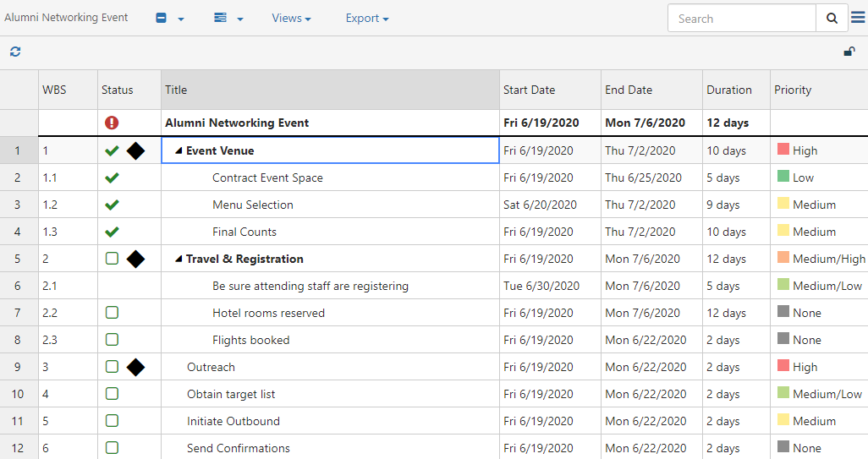The width and height of the screenshot is (868, 459).
Task: Collapse the Travel & Registration group
Action: 179,260
